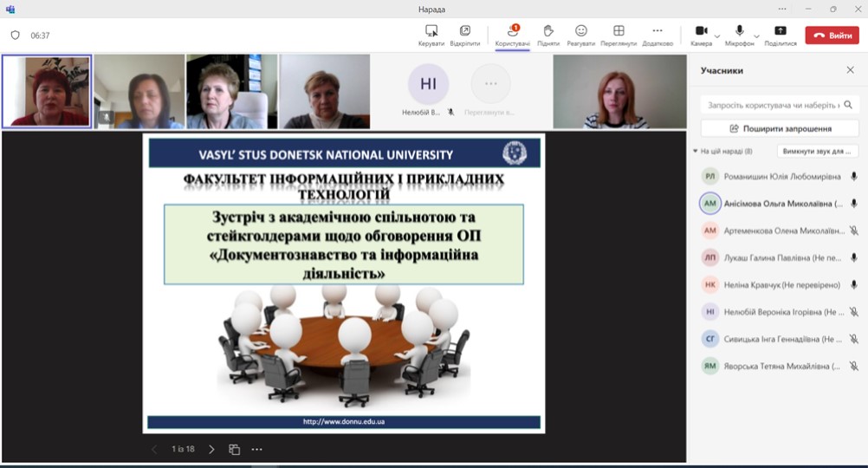Open the Додатково more actions menu
The height and width of the screenshot is (468, 868).
pos(657,31)
